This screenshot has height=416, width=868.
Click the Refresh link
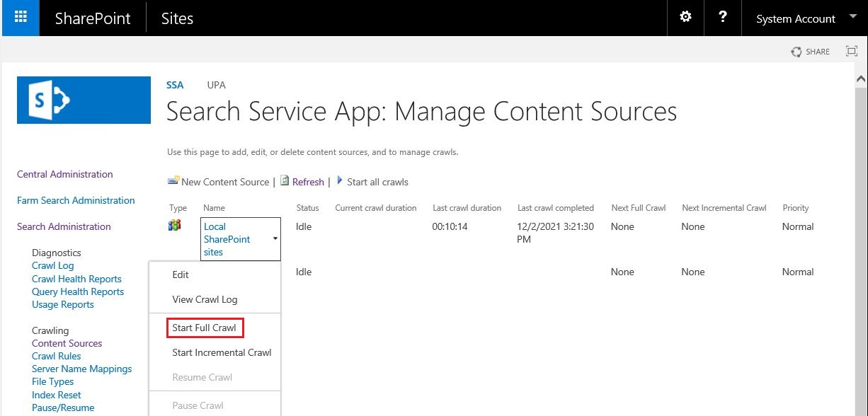coord(308,182)
